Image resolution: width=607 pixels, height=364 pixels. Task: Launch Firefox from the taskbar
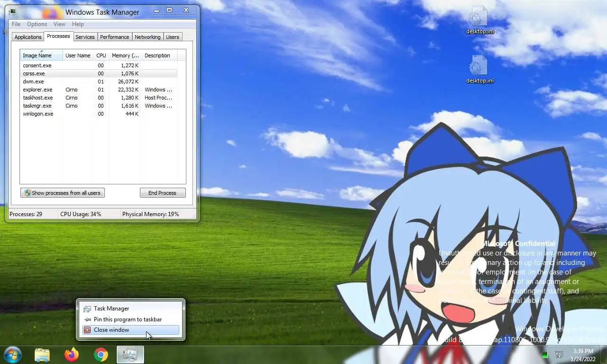coord(72,355)
